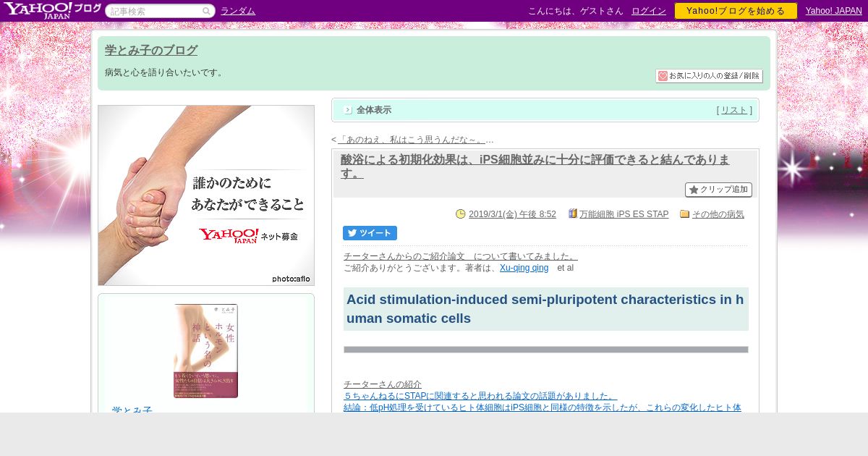Open the Acid stimulation-induced paper title link

coord(545,309)
